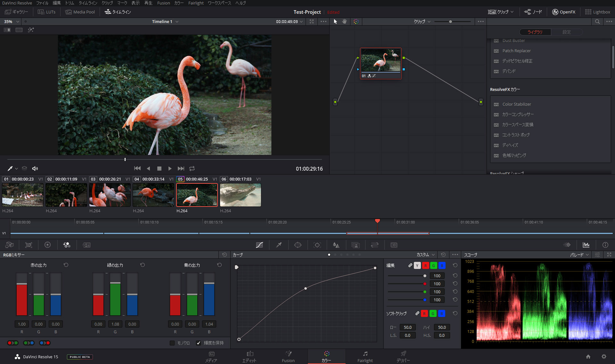Open the Media Pool panel
Screen dimensions: 615x364
coord(80,12)
